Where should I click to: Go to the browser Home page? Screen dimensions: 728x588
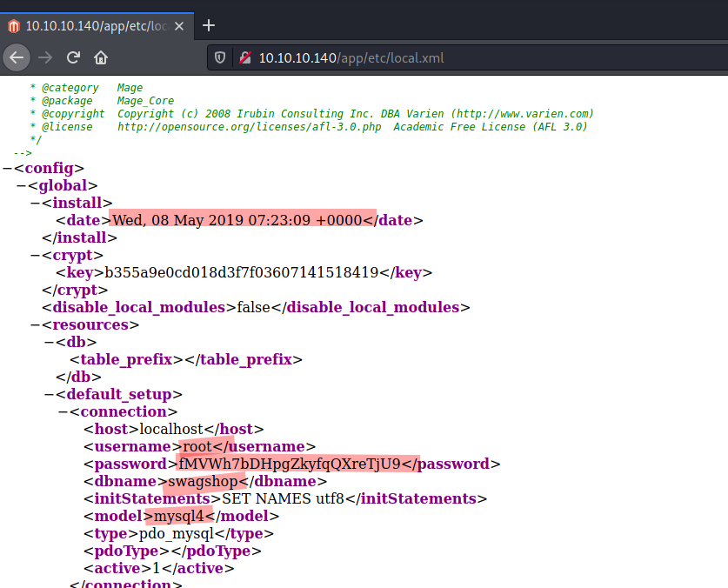[102, 57]
